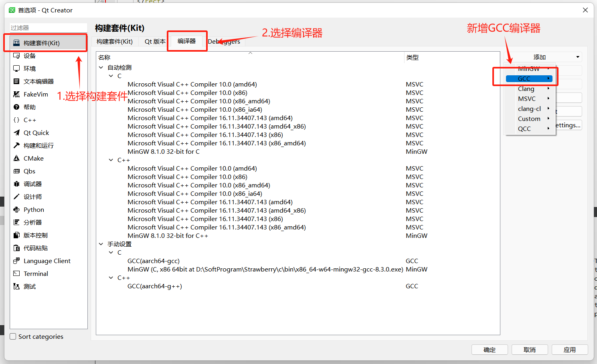Image resolution: width=597 pixels, height=364 pixels.
Task: Expand the clang-cl submenu entry
Action: tap(529, 109)
